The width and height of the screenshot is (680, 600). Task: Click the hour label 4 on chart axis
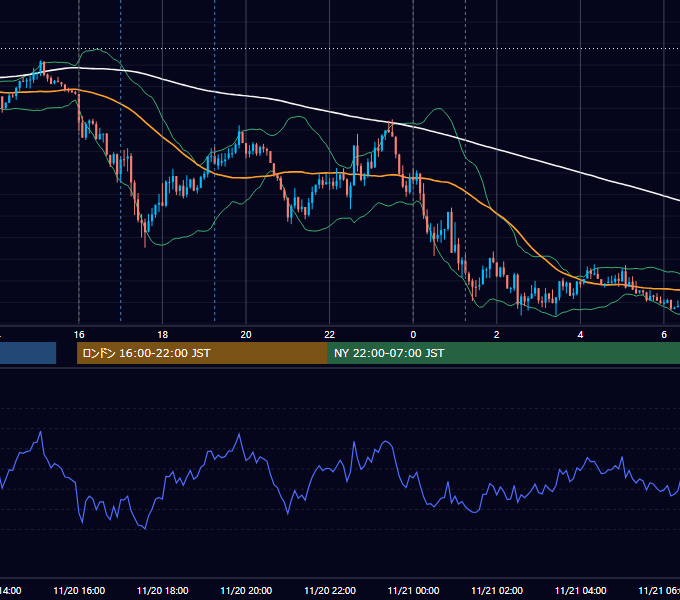point(580,335)
